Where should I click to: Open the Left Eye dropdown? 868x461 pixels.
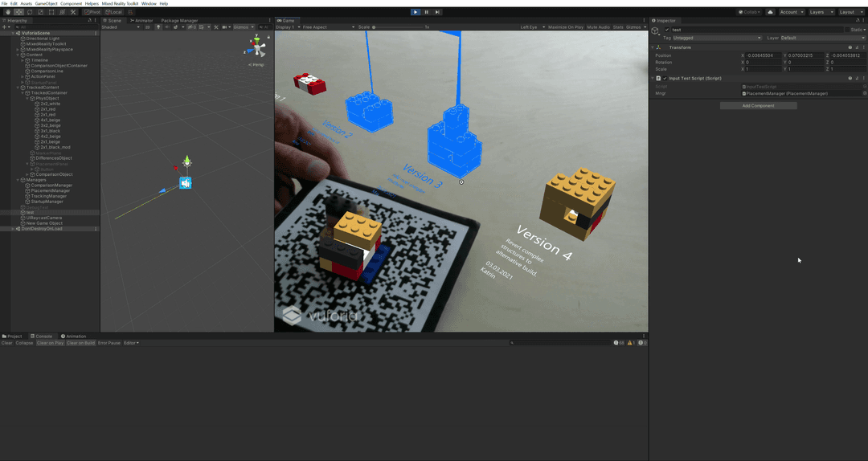pyautogui.click(x=533, y=27)
